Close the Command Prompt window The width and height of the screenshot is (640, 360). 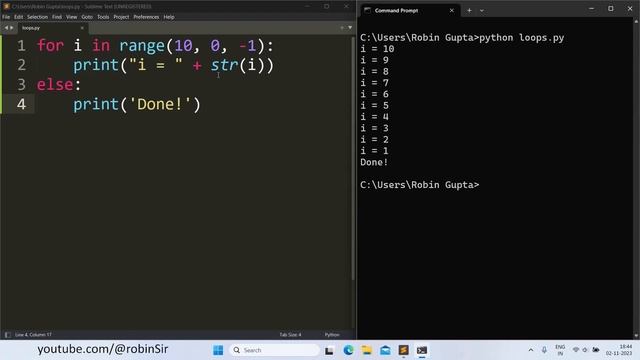pyautogui.click(x=630, y=9)
